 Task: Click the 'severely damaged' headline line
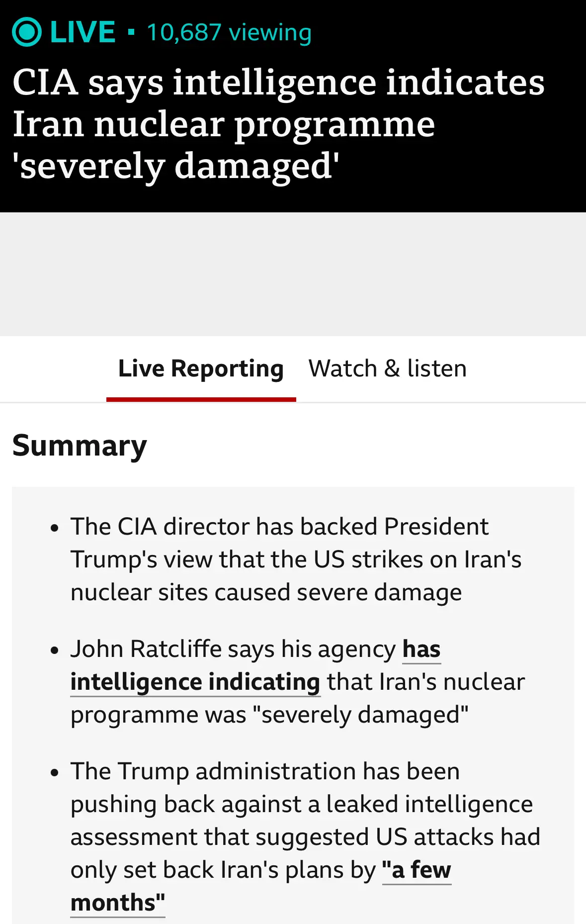176,167
